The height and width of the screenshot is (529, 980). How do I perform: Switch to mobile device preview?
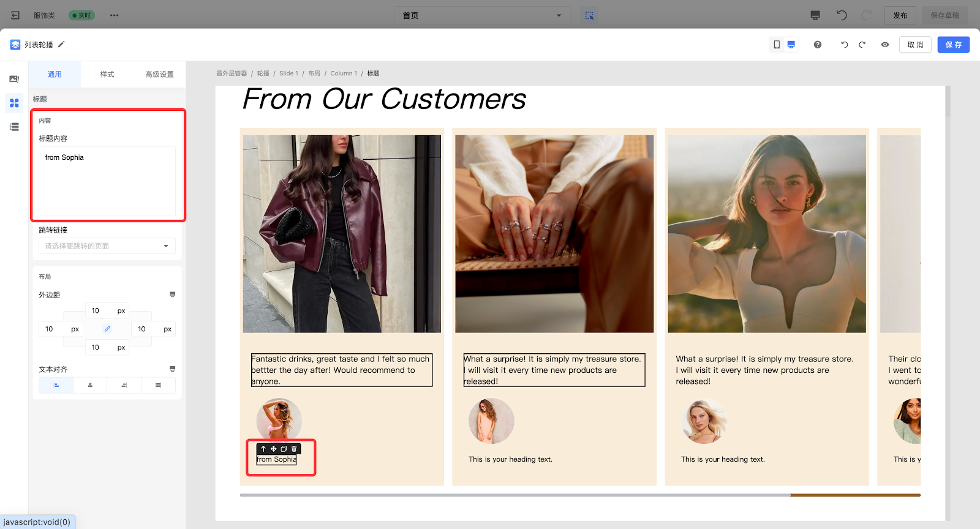(777, 45)
